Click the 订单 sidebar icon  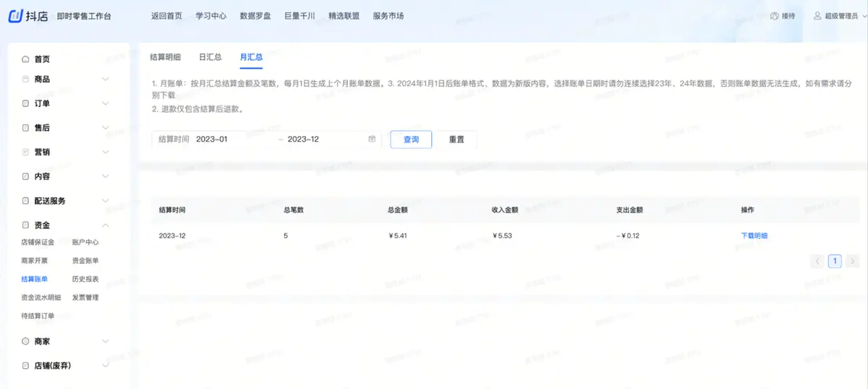(26, 103)
